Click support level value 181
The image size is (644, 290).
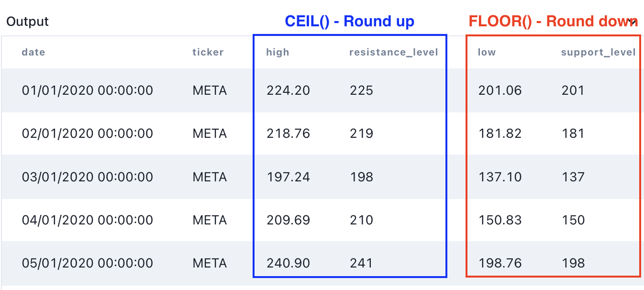[x=573, y=133]
